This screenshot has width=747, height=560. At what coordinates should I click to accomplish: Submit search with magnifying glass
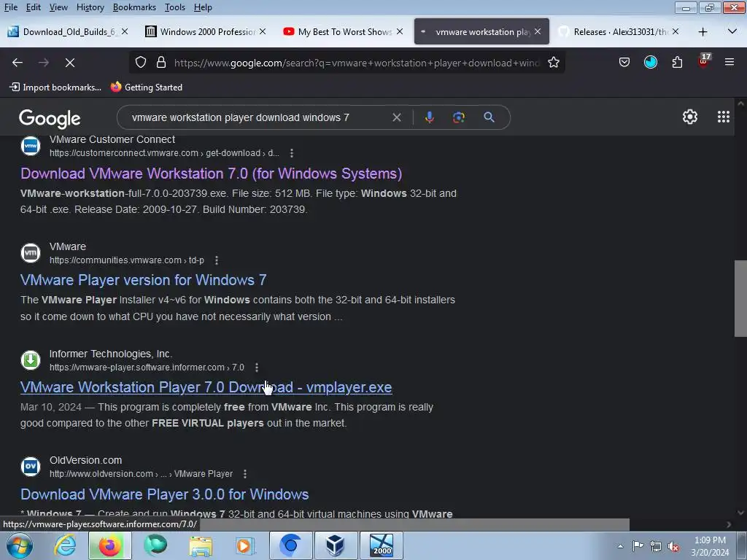(489, 117)
